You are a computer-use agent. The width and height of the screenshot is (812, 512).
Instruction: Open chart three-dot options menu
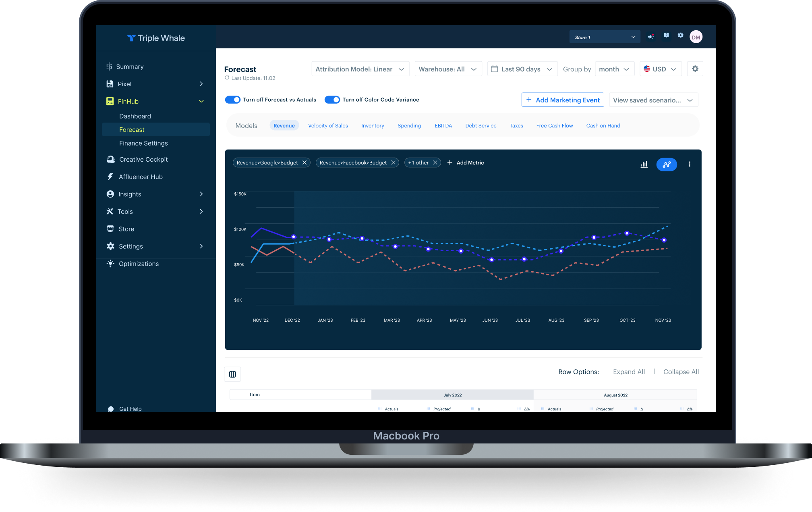(690, 164)
